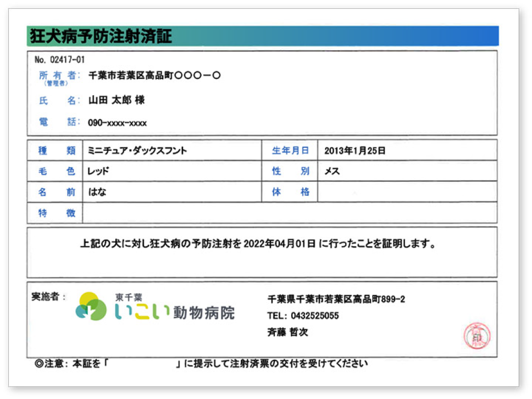Viewport: 532px width, 399px height.
Task: Click the 実施者 label
Action: coord(49,296)
